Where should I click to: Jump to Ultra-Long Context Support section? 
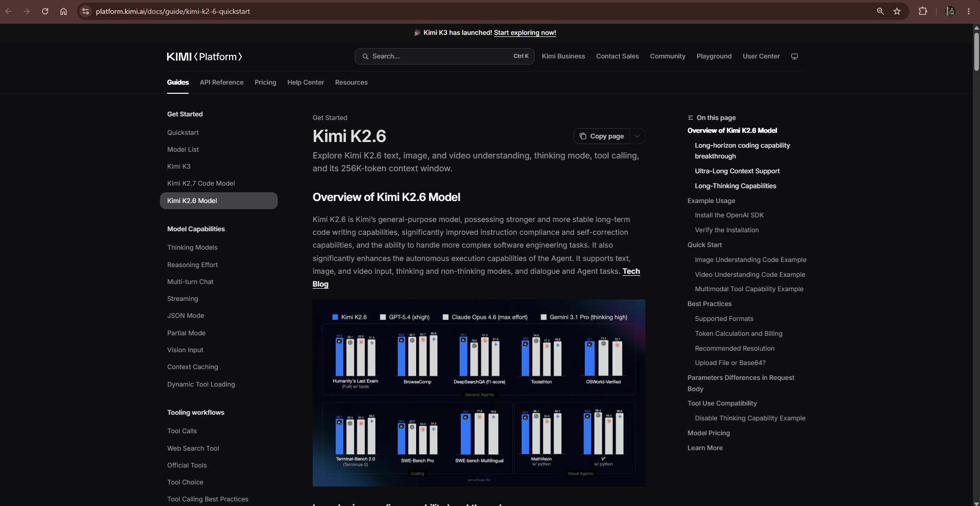tap(737, 171)
